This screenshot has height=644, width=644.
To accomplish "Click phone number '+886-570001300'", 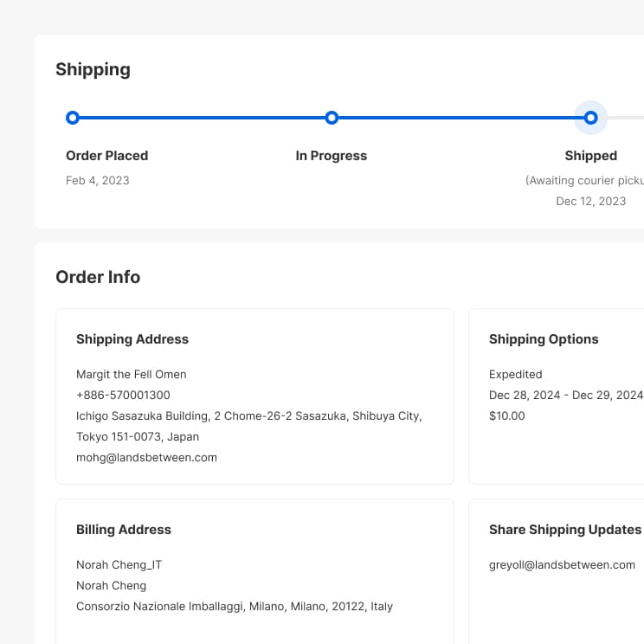I will (x=123, y=395).
